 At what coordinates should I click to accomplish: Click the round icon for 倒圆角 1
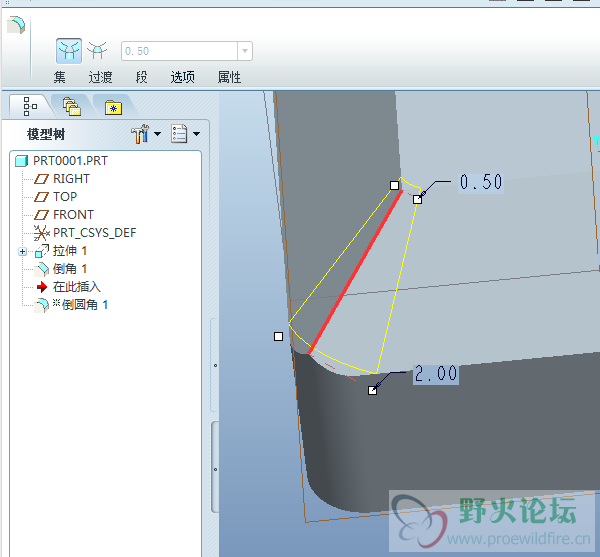[x=42, y=305]
